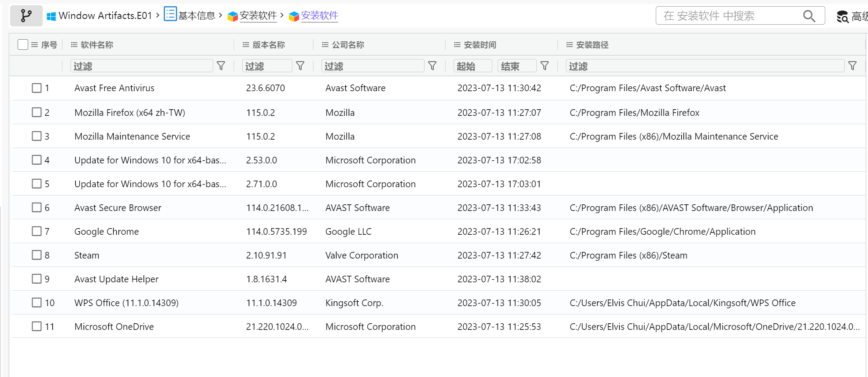Toggle the select-all header checkbox
The image size is (868, 377).
[23, 44]
